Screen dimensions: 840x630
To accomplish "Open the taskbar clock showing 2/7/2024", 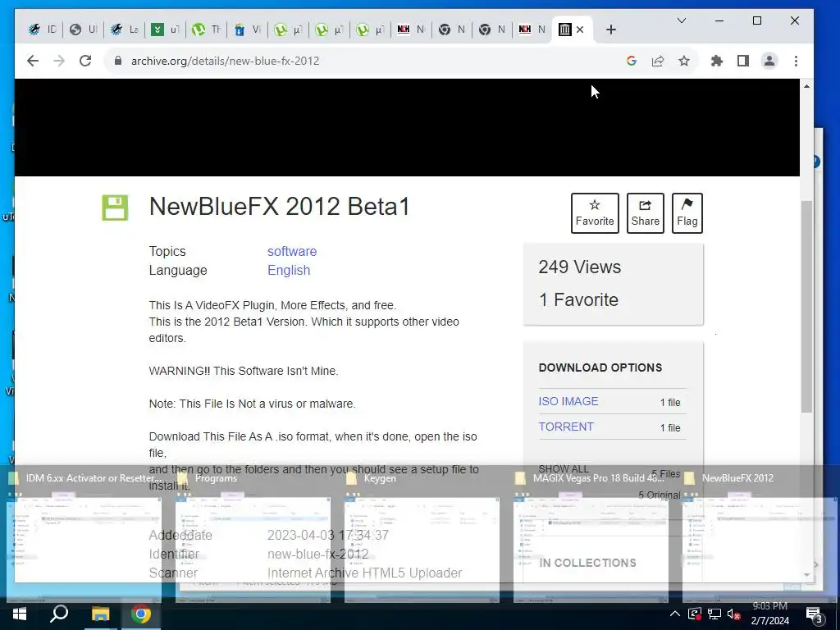I will point(769,614).
